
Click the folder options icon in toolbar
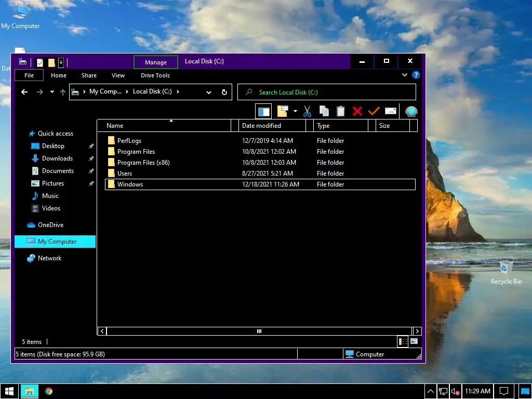click(283, 111)
